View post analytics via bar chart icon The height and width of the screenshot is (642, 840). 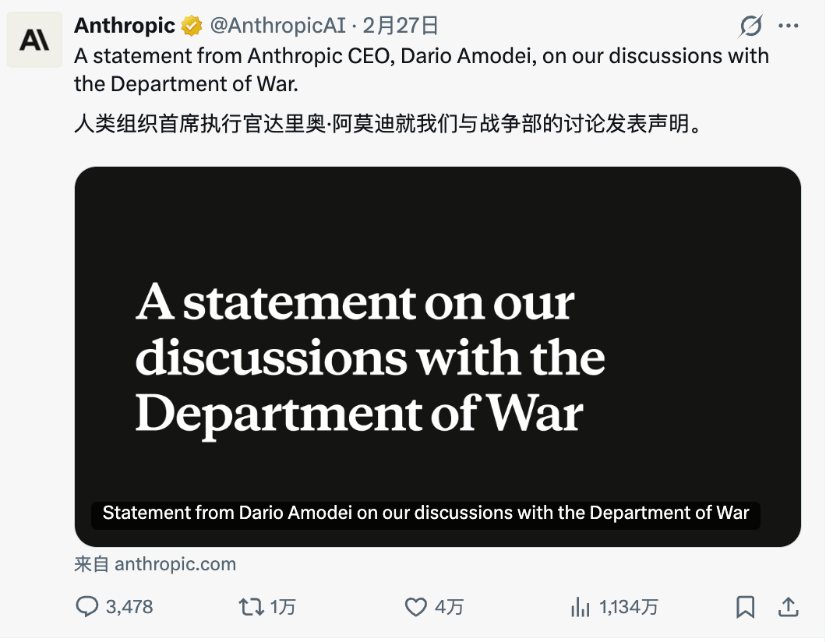[x=581, y=606]
